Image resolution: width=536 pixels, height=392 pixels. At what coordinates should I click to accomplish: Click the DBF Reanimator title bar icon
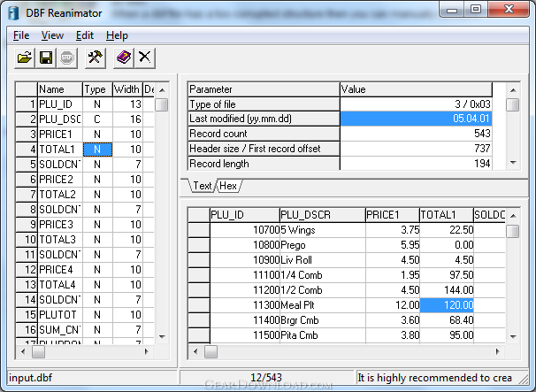[x=13, y=13]
